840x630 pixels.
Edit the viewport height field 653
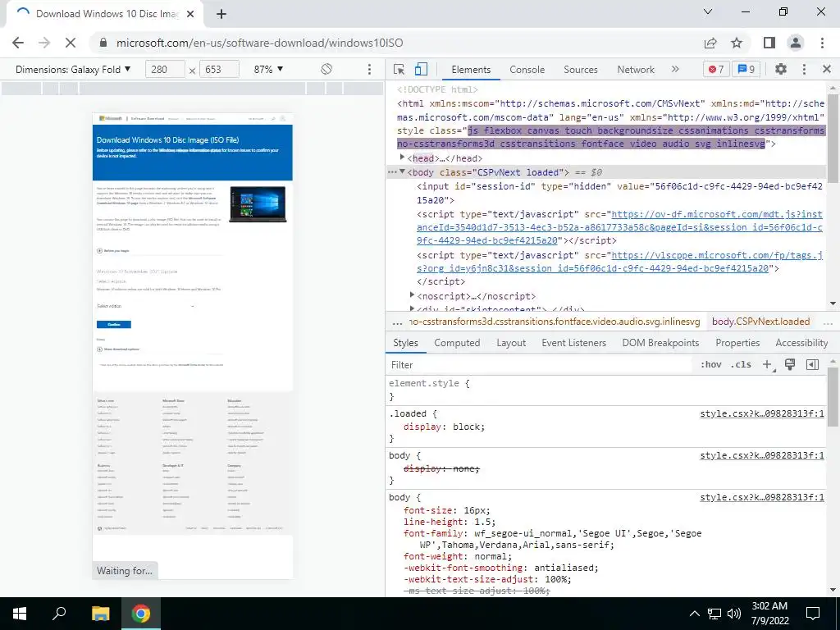click(x=218, y=69)
